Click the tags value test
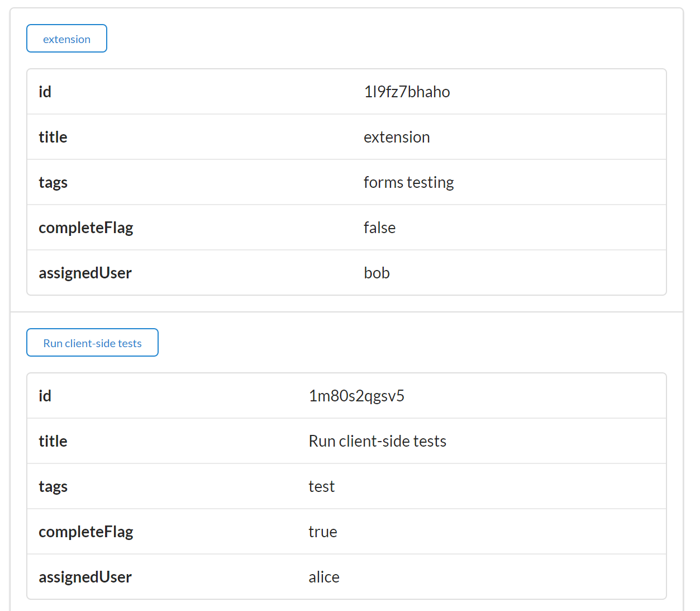This screenshot has width=700, height=611. pyautogui.click(x=321, y=486)
